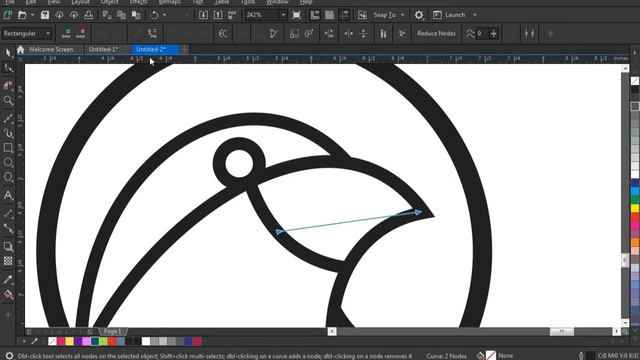Select the Shape tool

[x=8, y=68]
